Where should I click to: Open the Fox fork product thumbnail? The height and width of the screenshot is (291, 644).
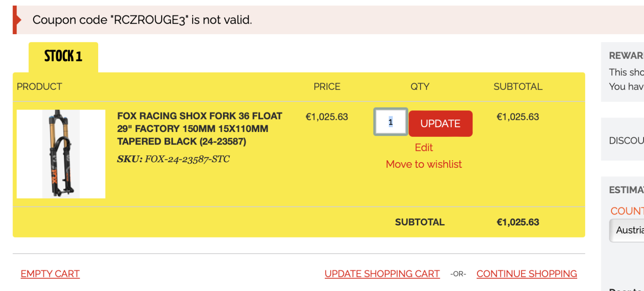click(61, 154)
